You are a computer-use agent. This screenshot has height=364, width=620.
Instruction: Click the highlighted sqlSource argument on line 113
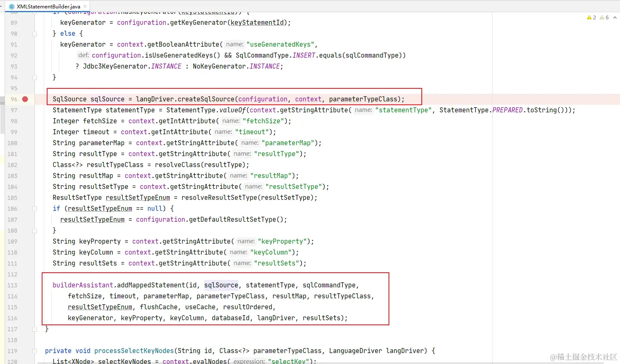tap(221, 285)
